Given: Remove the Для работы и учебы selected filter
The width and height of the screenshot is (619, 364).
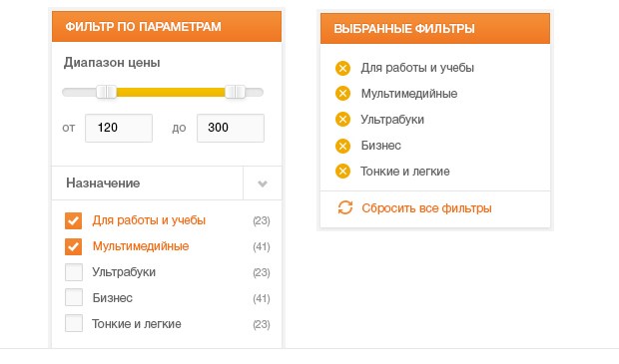Looking at the screenshot, I should pos(342,68).
